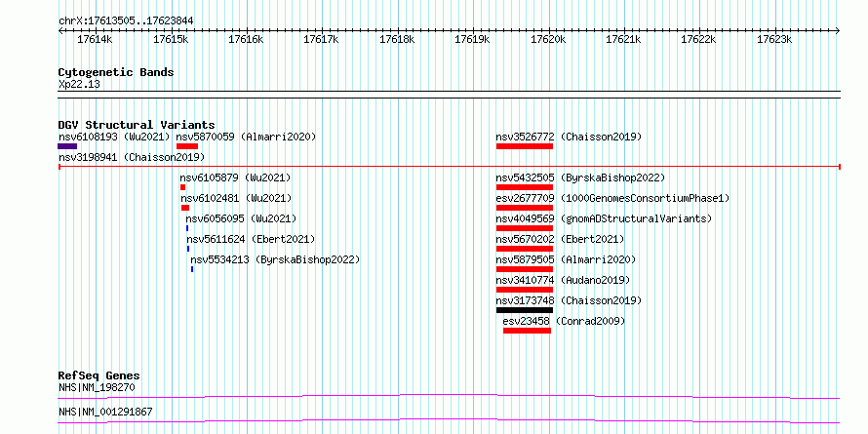Select nsv6056095 (Wu2021) variant label
The width and height of the screenshot is (868, 434).
241,218
